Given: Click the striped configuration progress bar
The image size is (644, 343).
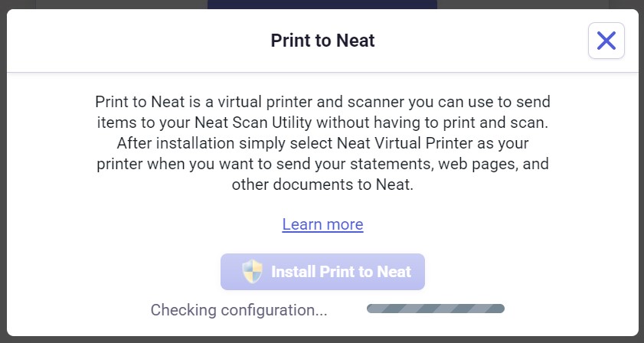Looking at the screenshot, I should point(435,309).
